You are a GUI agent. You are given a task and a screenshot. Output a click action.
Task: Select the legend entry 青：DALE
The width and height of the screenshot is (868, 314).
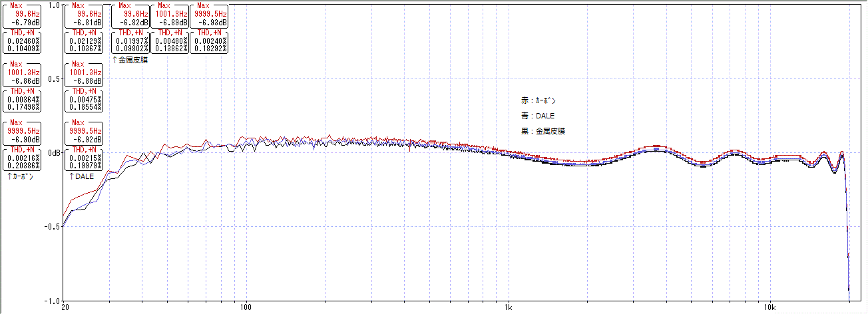tap(537, 116)
